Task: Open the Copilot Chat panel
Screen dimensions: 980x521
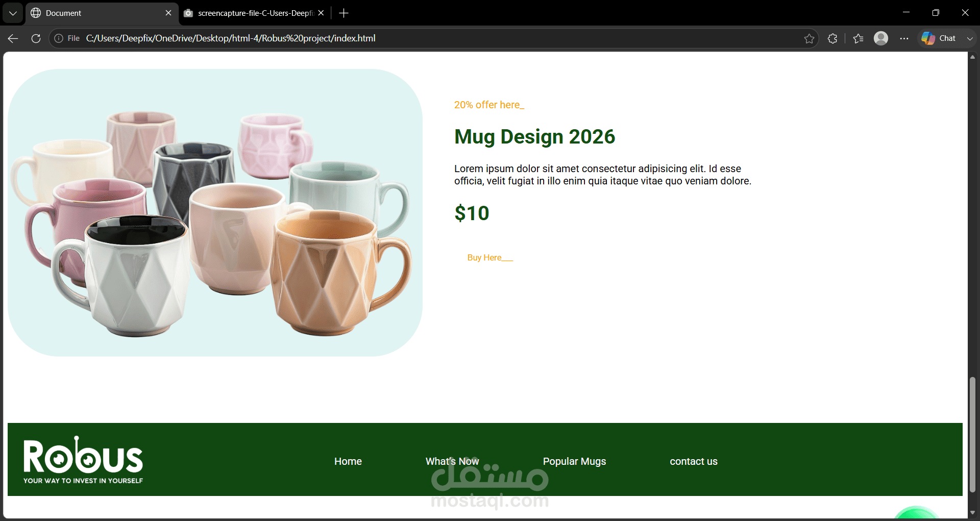Action: [939, 38]
